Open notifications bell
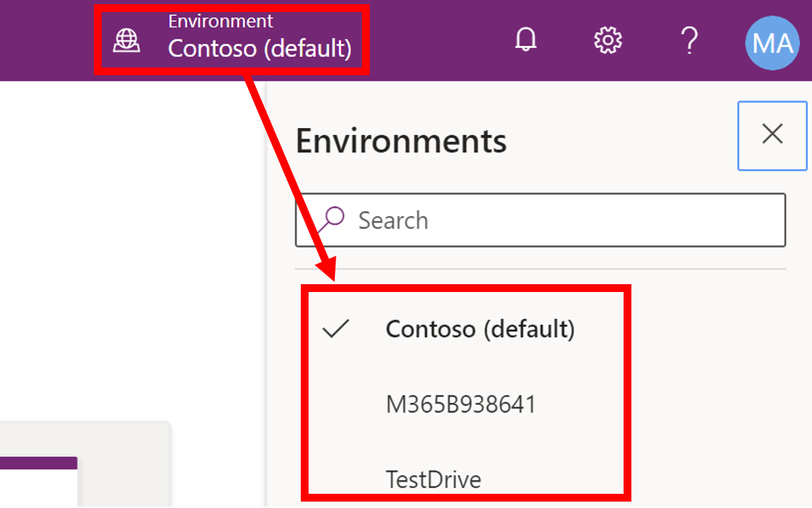 [525, 40]
